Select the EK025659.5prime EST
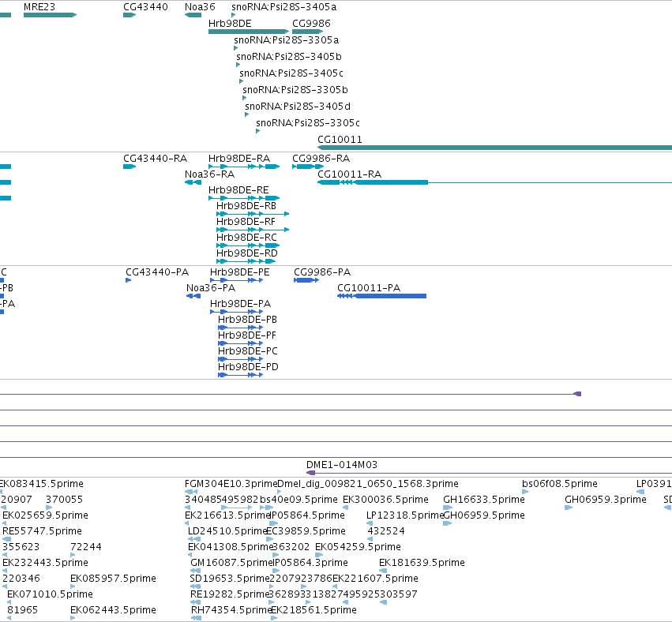The width and height of the screenshot is (672, 622). point(5,523)
